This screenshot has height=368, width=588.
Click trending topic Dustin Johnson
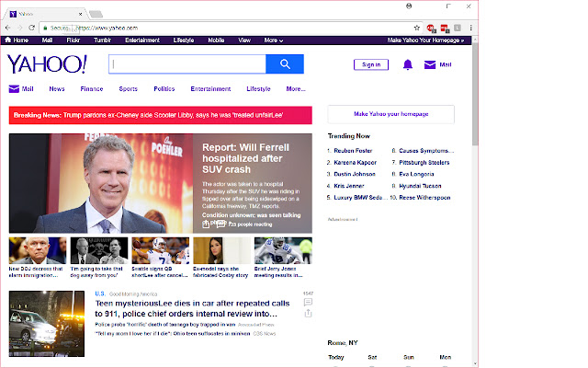pos(355,174)
